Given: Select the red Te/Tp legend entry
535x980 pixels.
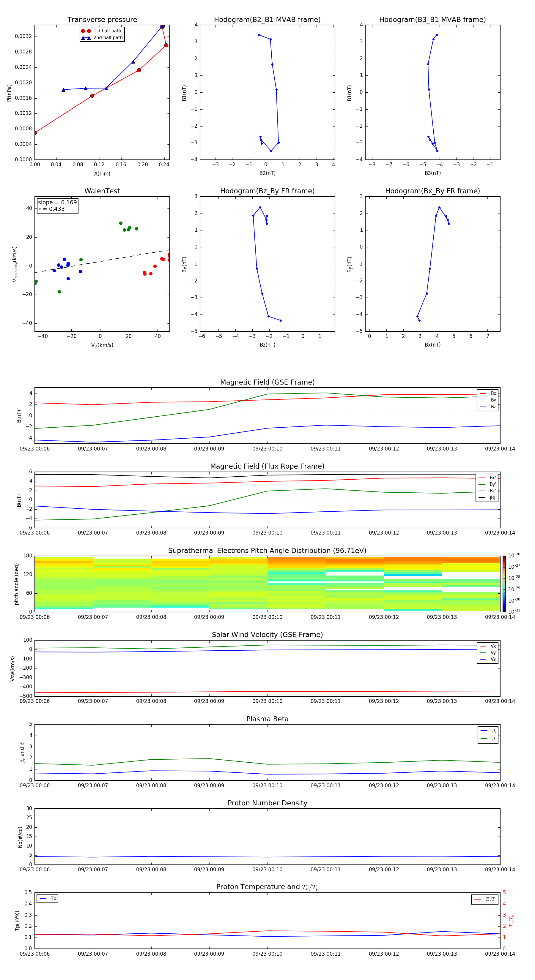Looking at the screenshot, I should click(x=485, y=899).
